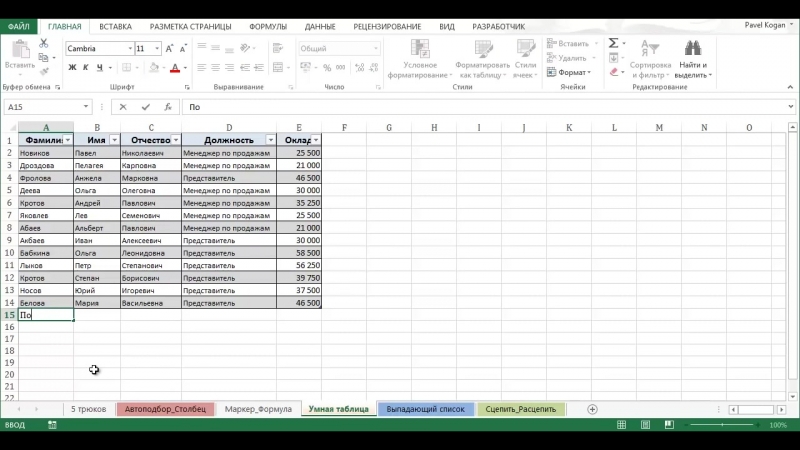Click the red font color swatch

pos(174,68)
